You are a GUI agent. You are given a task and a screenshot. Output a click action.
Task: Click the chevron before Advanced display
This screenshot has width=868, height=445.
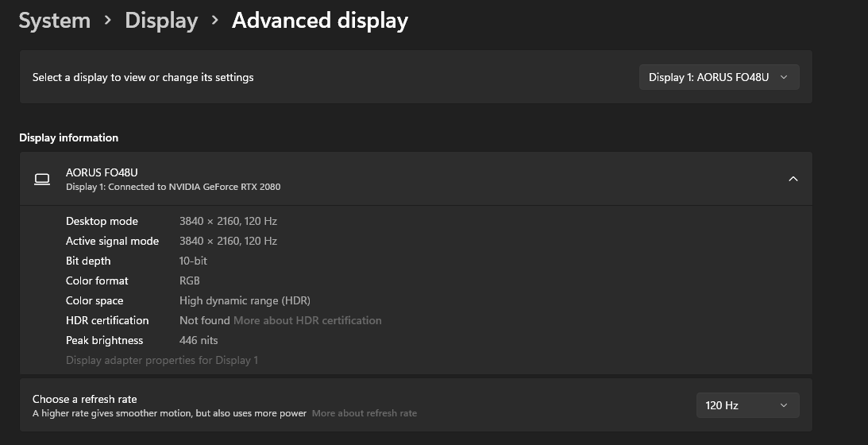[x=214, y=21]
